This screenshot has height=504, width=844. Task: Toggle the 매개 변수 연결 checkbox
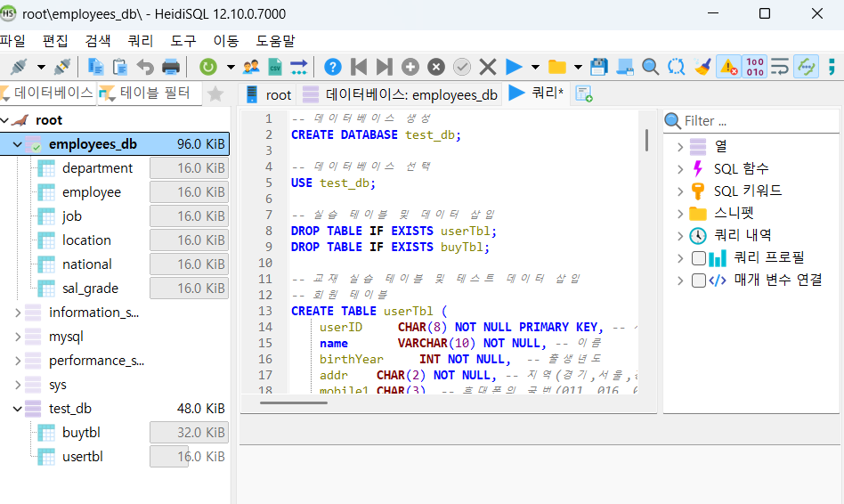[699, 280]
